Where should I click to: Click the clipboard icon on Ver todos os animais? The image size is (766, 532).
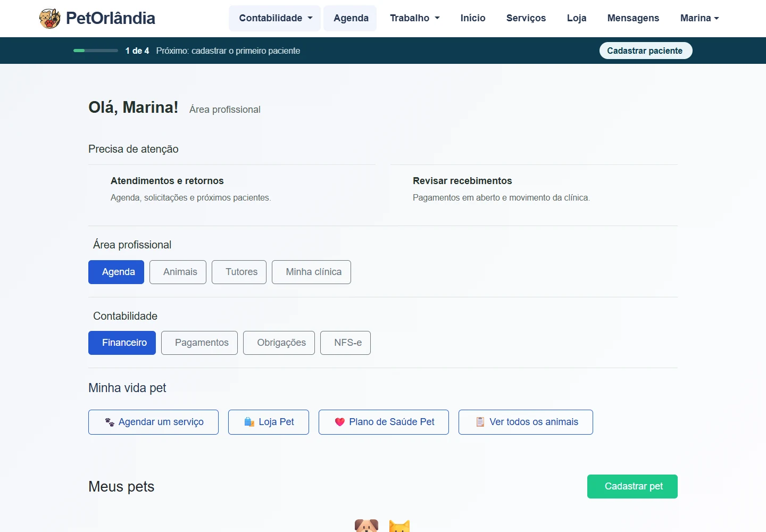pyautogui.click(x=480, y=422)
